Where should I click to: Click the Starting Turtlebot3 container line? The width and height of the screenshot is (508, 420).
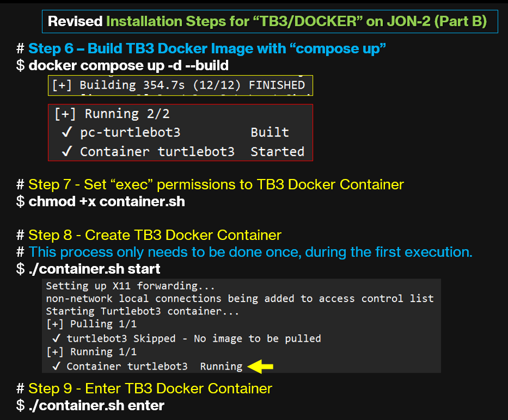click(x=143, y=312)
